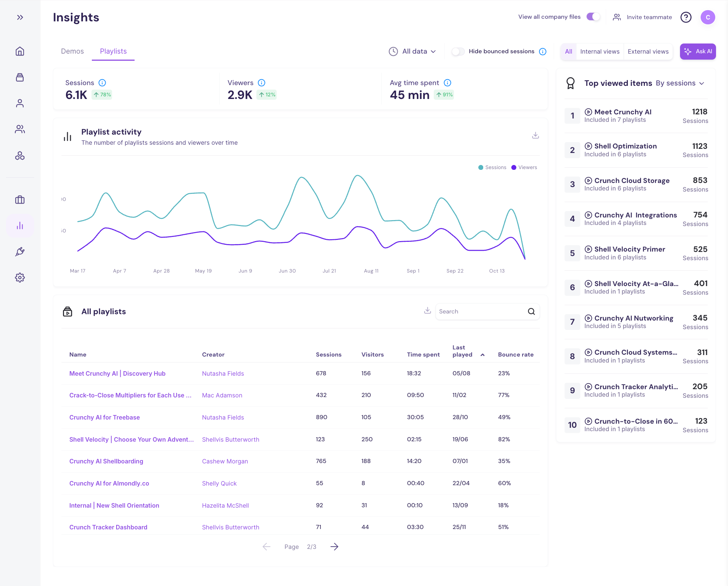Click the Sessions info icon
The width and height of the screenshot is (728, 586).
(x=102, y=83)
